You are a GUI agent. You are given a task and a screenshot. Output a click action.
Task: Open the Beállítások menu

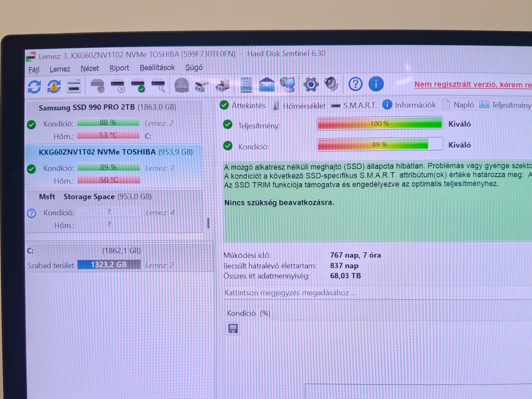tap(157, 68)
